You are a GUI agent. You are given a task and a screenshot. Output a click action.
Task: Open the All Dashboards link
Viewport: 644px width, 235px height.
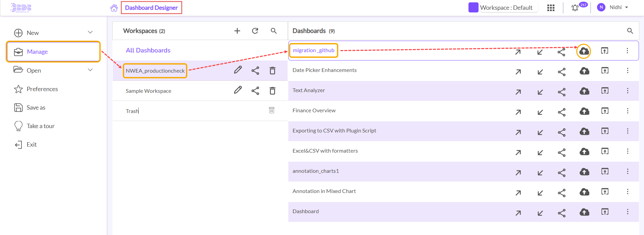[x=148, y=50]
